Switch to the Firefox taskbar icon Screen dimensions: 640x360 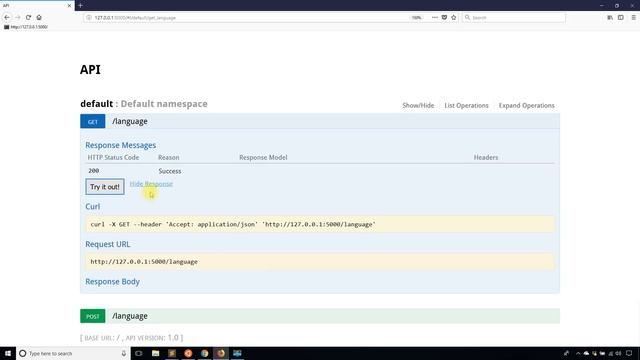coord(221,353)
